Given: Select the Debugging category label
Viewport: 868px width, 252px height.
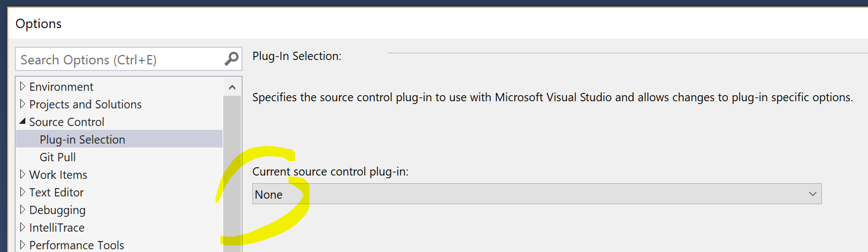Looking at the screenshot, I should [x=57, y=210].
